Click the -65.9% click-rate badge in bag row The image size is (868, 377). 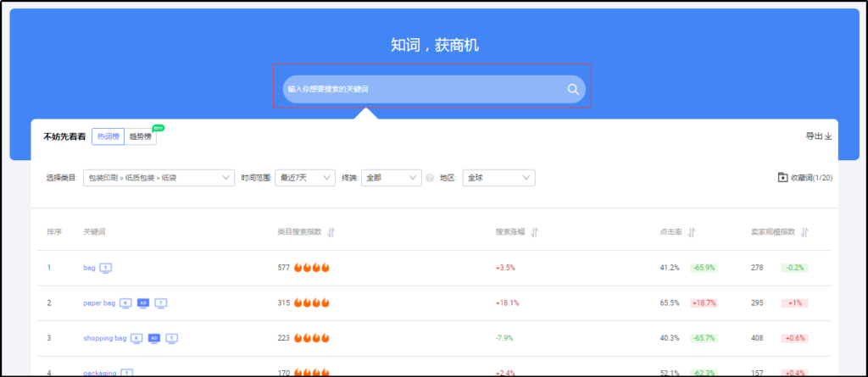pos(704,268)
